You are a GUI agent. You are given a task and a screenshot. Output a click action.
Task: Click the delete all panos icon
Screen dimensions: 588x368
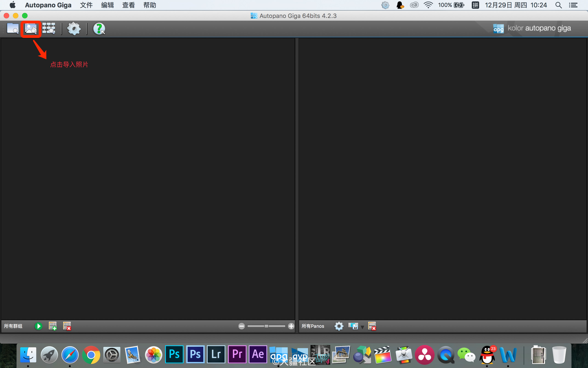372,326
